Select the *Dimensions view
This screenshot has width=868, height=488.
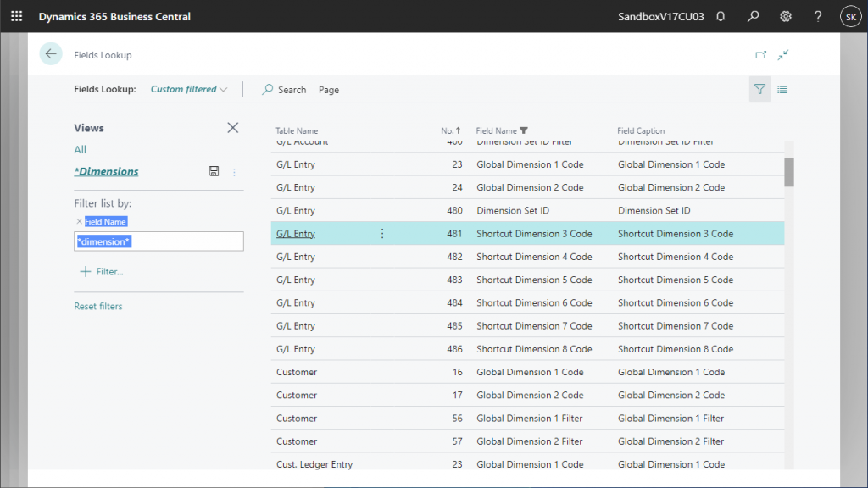tap(106, 171)
